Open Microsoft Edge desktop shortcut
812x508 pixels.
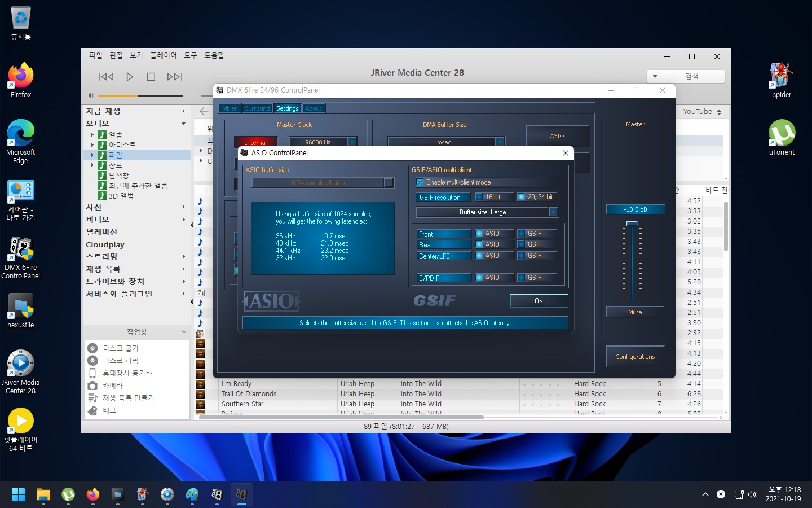[x=21, y=142]
